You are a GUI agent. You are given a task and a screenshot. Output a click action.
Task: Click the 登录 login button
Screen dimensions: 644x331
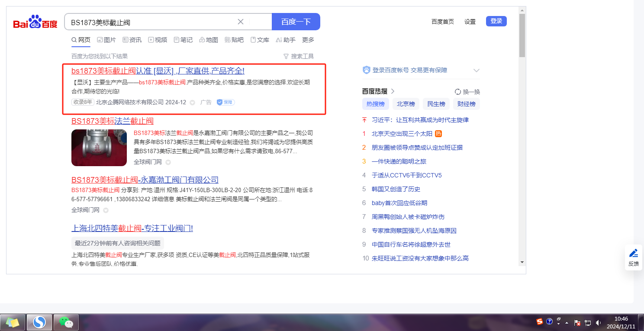tap(496, 21)
